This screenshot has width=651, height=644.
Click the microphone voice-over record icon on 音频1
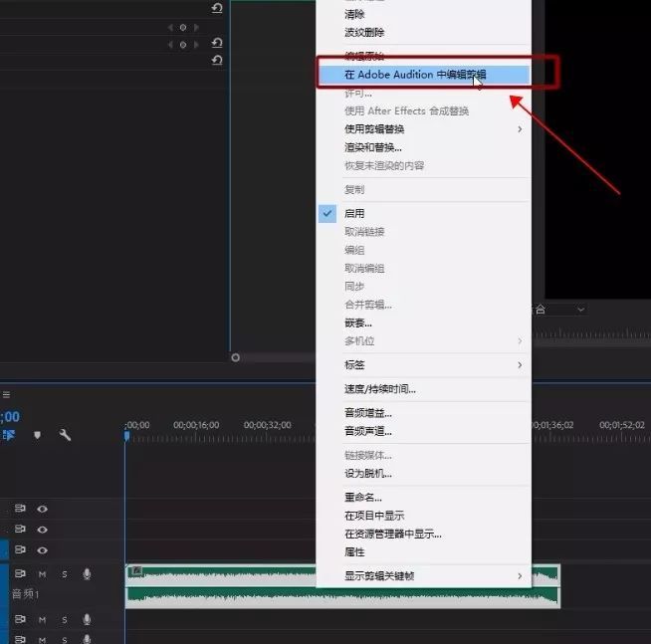[87, 574]
